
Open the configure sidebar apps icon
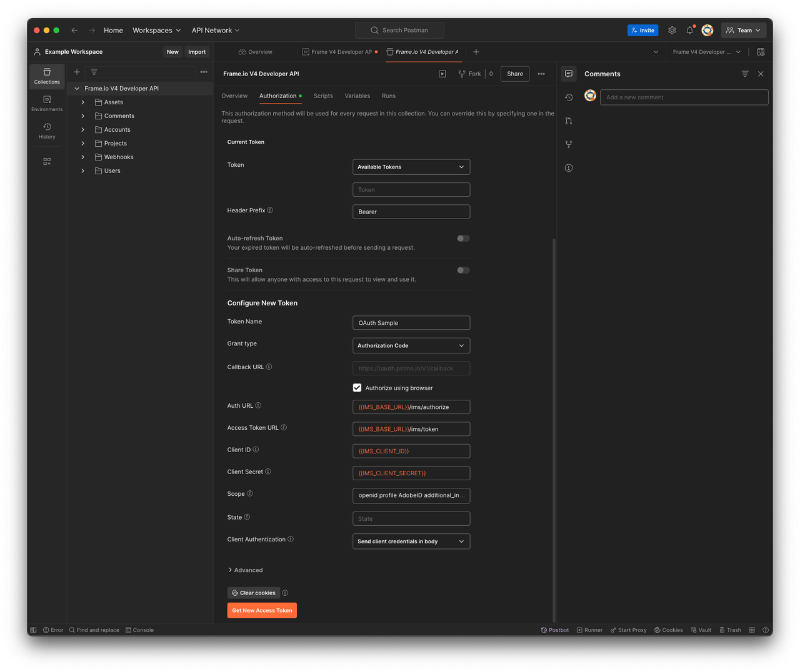click(47, 161)
